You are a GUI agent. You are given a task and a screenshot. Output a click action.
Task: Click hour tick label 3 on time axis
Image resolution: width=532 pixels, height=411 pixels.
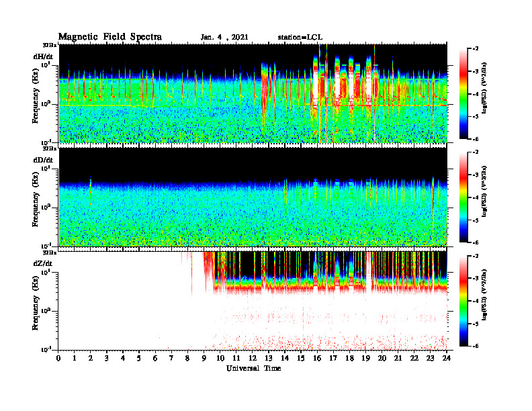pyautogui.click(x=107, y=359)
